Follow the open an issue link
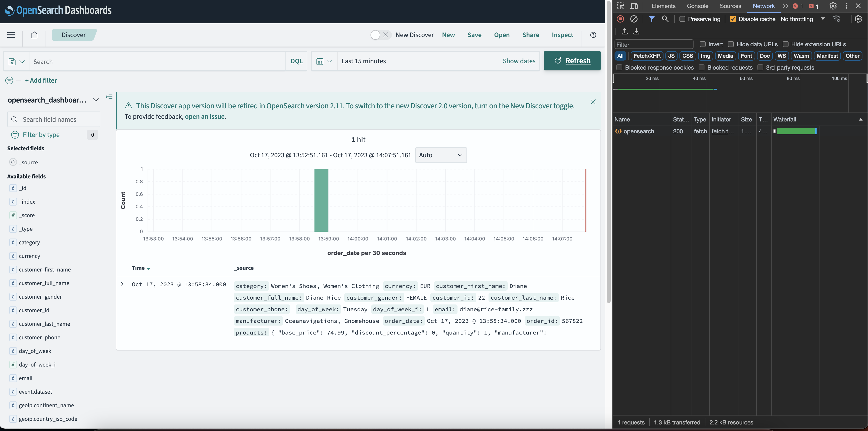 tap(205, 117)
